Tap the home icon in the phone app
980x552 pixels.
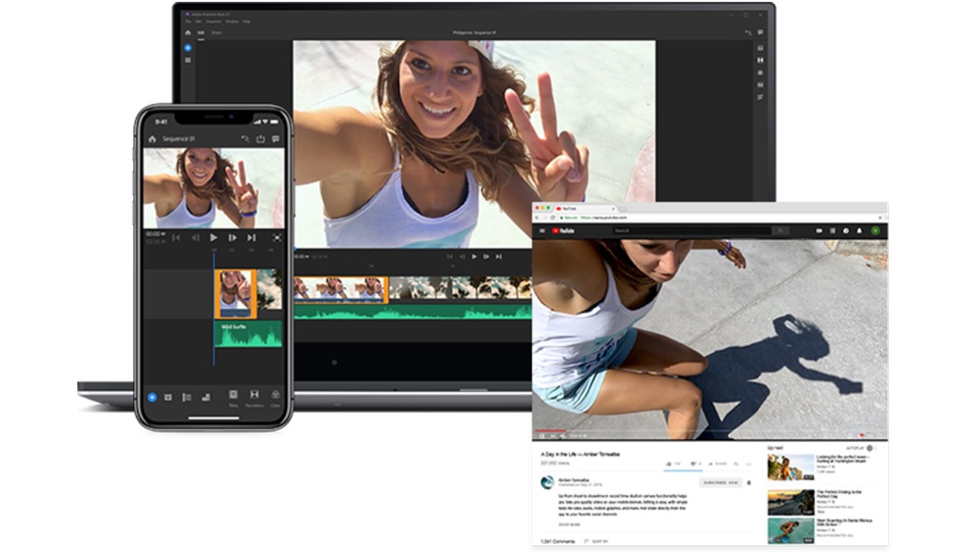coord(152,139)
